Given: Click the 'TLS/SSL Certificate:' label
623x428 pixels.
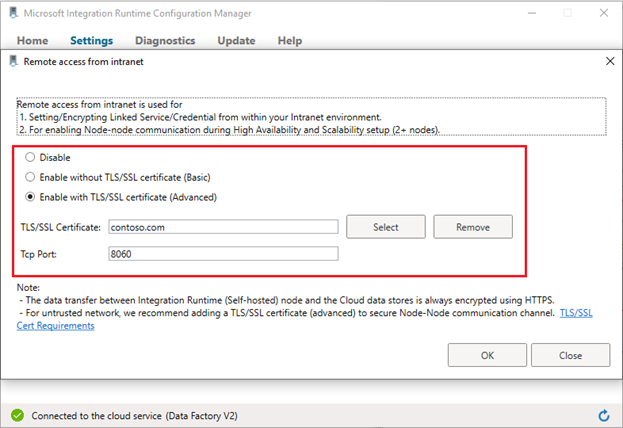Looking at the screenshot, I should pyautogui.click(x=61, y=227).
